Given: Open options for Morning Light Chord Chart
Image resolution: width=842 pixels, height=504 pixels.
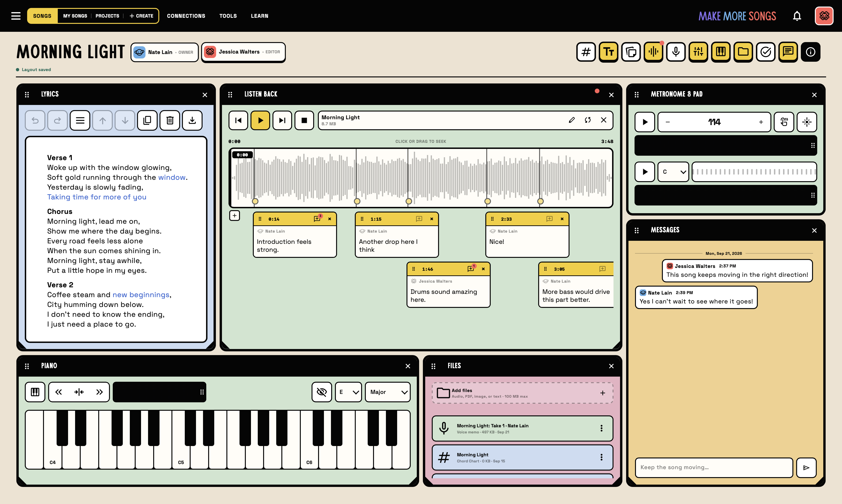Looking at the screenshot, I should point(601,457).
